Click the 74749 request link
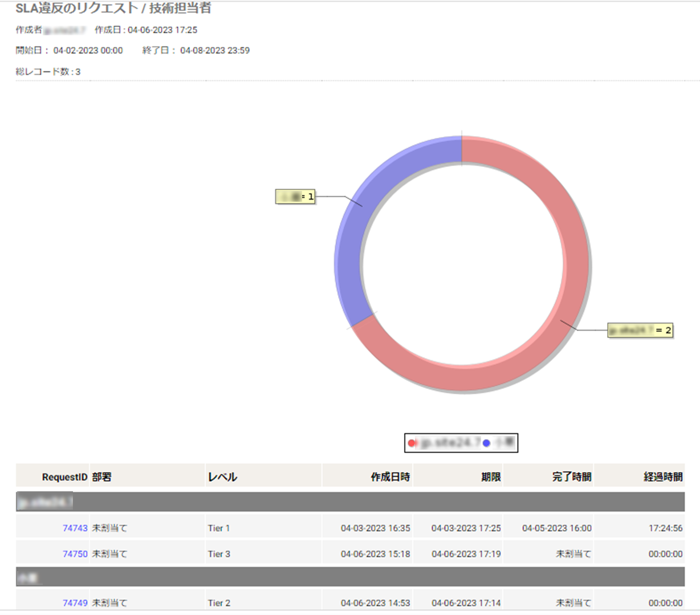 coord(75,603)
